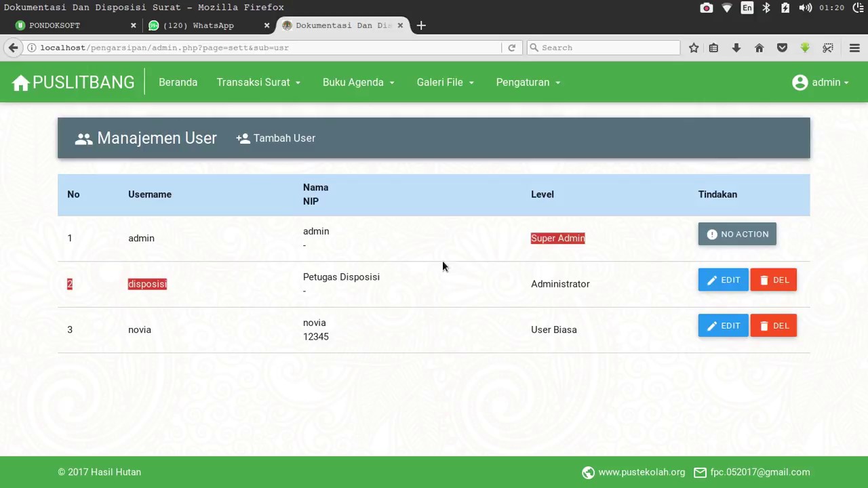Go to Beranda in the navbar

pos(178,83)
